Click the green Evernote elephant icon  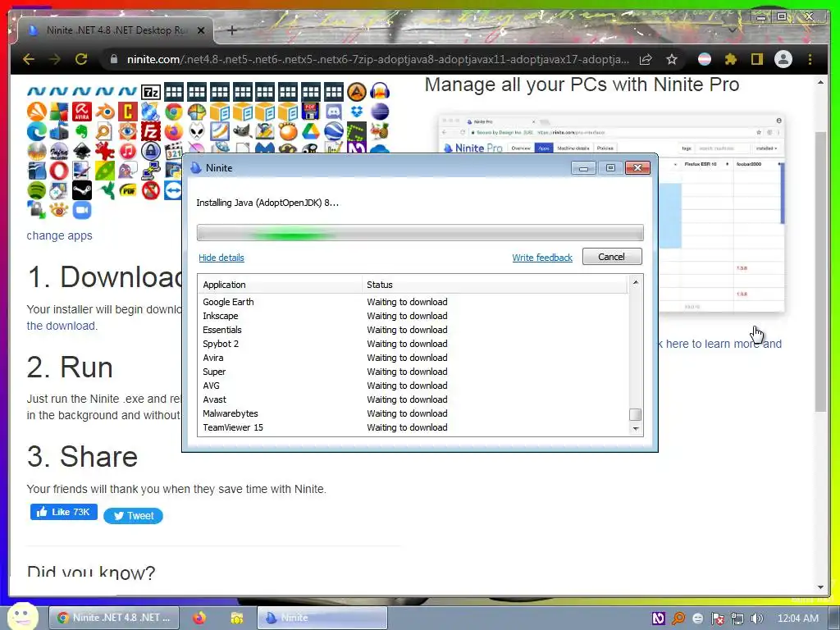coord(82,131)
